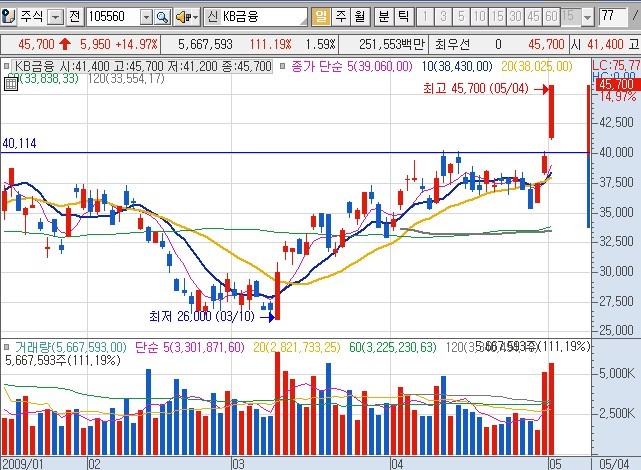
Task: Switch to the 틱 tick chart period
Action: pyautogui.click(x=403, y=17)
